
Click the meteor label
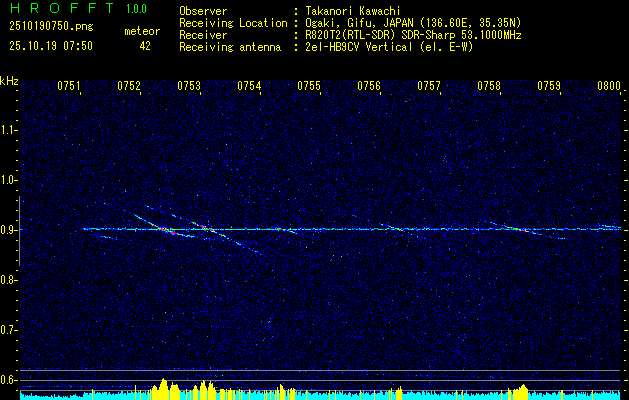click(x=142, y=32)
